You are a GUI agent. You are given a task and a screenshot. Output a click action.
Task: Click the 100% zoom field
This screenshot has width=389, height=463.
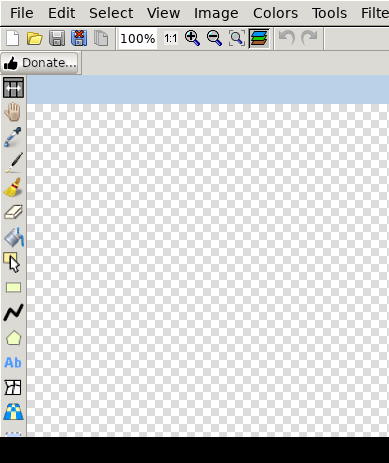point(138,39)
